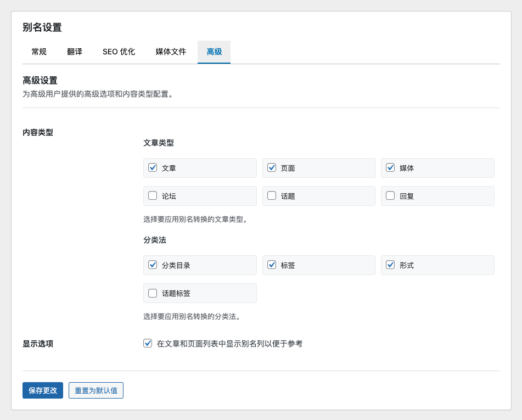This screenshot has width=522, height=420.
Task: Tick the 回复 checkbox
Action: (390, 195)
